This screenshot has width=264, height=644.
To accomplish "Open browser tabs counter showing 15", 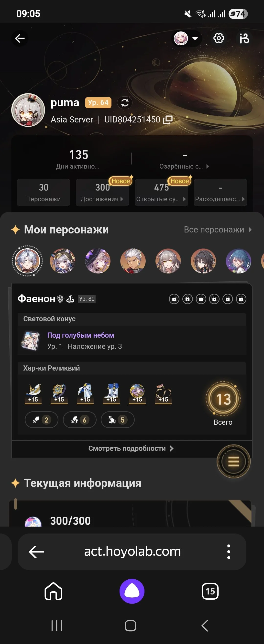I will [210, 591].
